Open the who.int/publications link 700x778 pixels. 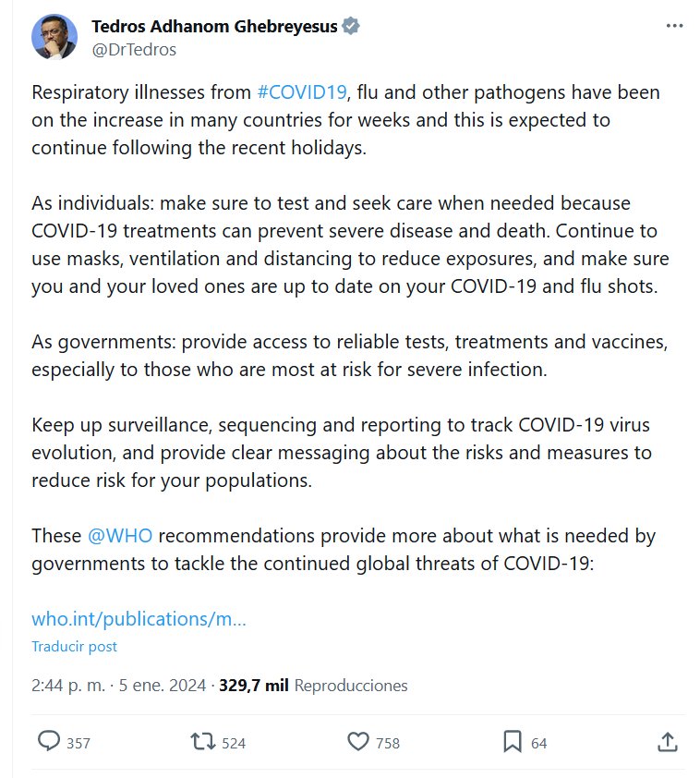pos(139,619)
